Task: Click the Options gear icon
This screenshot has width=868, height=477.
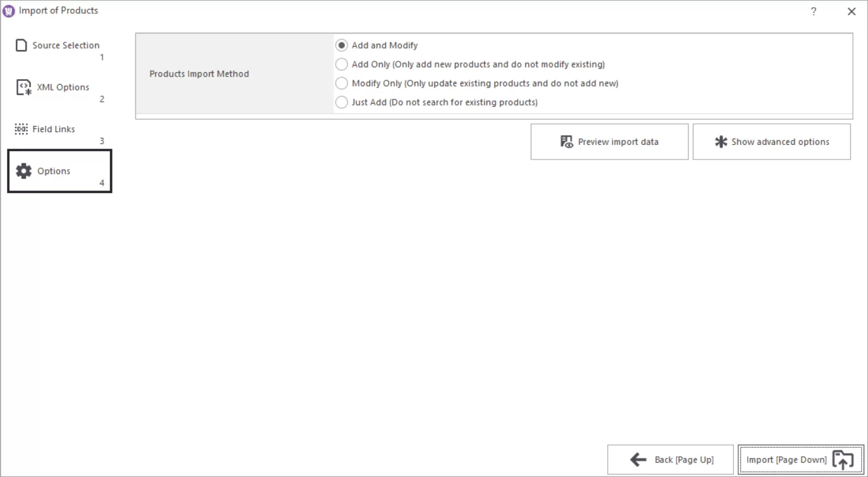Action: (x=23, y=170)
